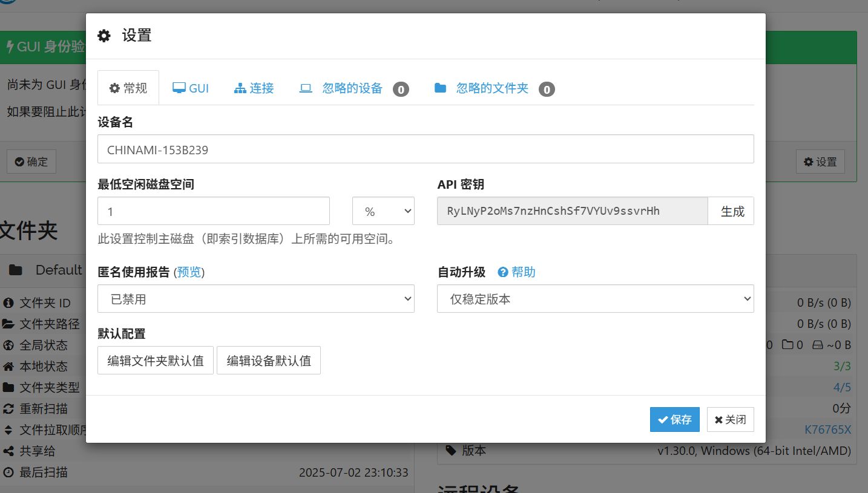The image size is (868, 493).
Task: Click 编辑设备默认值 button
Action: (269, 361)
